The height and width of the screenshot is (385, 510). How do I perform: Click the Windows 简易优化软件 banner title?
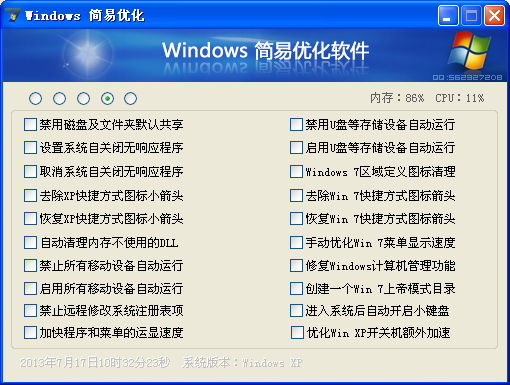[266, 51]
